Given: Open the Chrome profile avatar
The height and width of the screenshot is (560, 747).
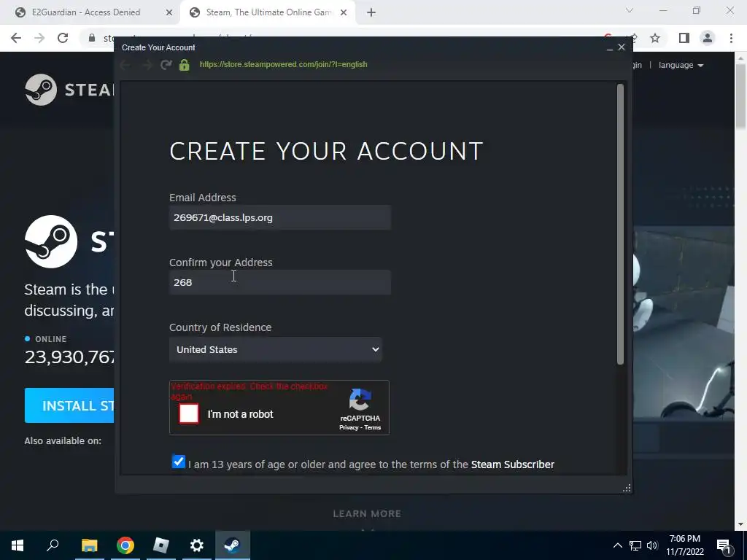Looking at the screenshot, I should tap(708, 38).
